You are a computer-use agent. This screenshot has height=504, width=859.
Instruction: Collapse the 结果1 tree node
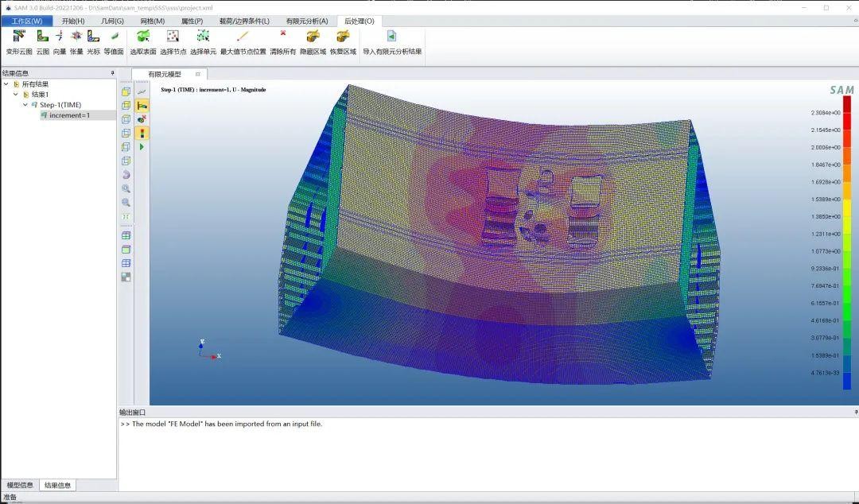[x=15, y=95]
